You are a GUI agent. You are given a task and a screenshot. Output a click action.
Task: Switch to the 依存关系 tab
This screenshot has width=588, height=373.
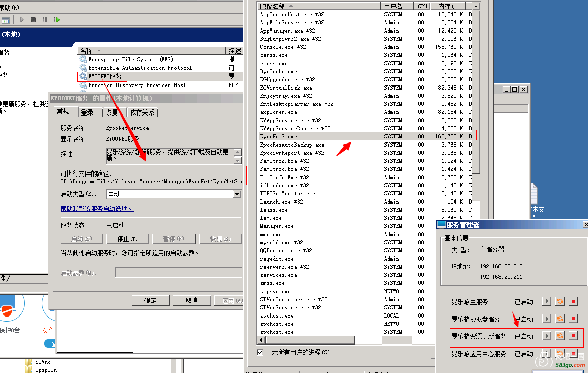coord(142,112)
